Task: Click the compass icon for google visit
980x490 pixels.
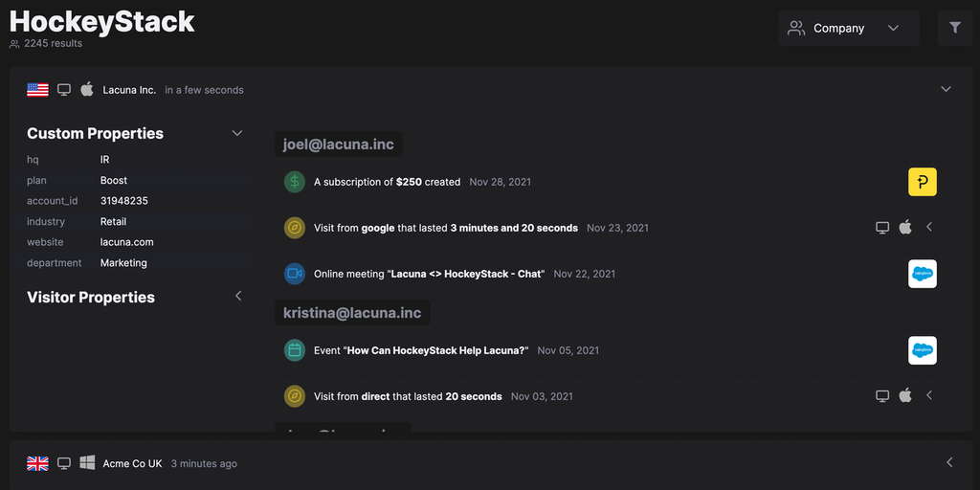Action: click(295, 228)
